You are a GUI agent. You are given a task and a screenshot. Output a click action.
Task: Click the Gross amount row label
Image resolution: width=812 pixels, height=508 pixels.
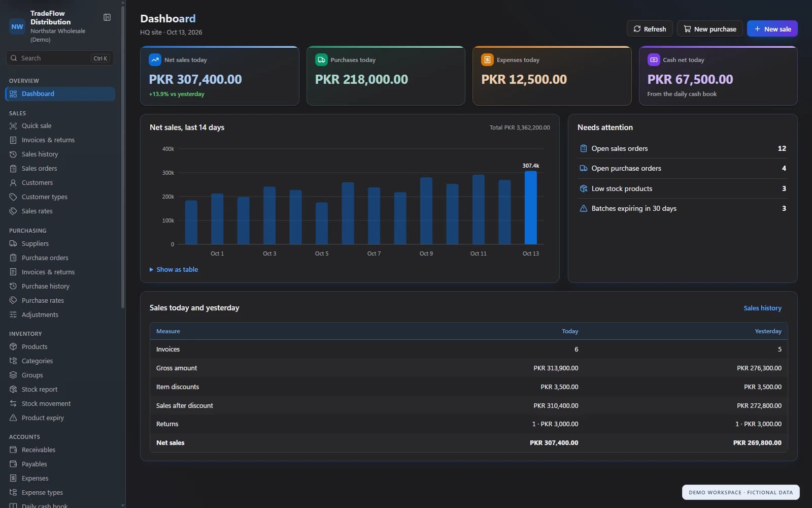point(177,368)
